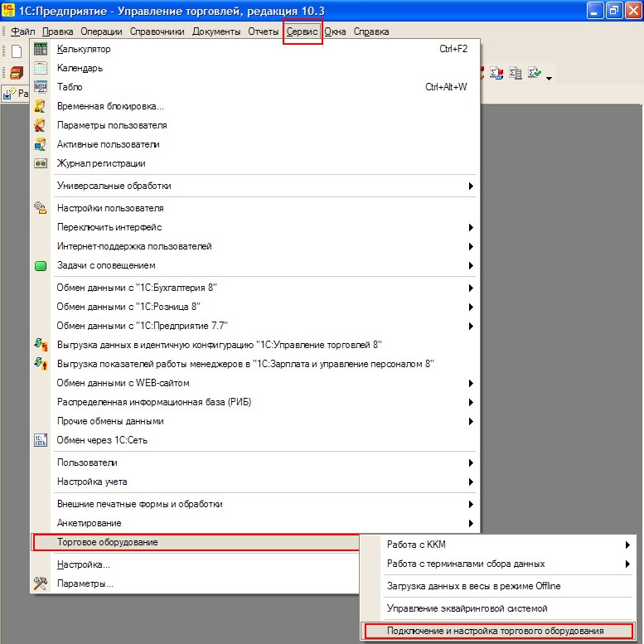Screen dimensions: 644x644
Task: Choose Загрузка данных в весы Offline
Action: click(x=497, y=586)
